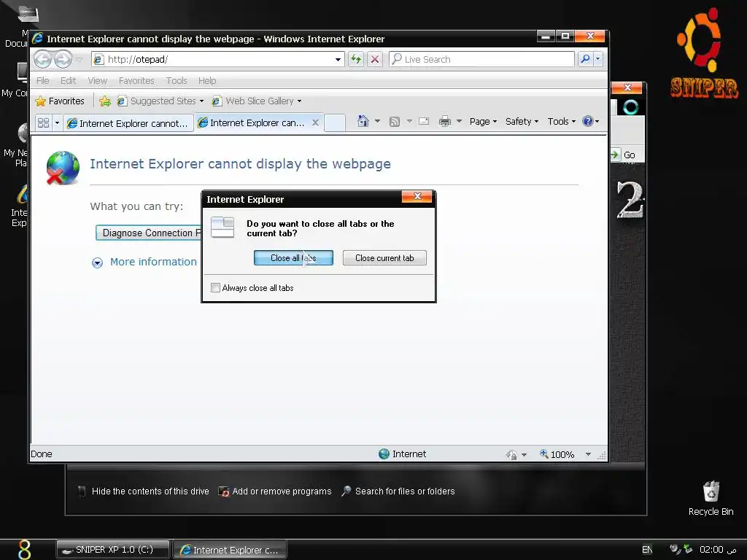This screenshot has height=560, width=747.
Task: Click the broken globe error icon
Action: 63,168
